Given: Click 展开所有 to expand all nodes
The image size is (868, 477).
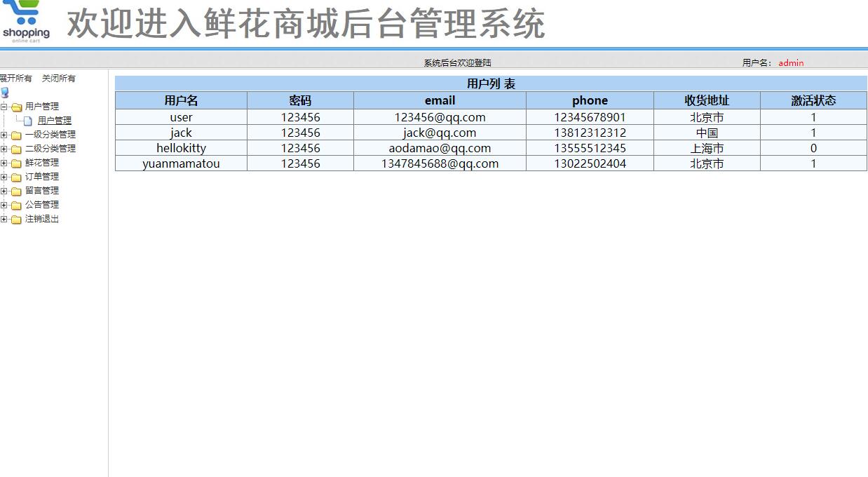Looking at the screenshot, I should pyautogui.click(x=15, y=78).
